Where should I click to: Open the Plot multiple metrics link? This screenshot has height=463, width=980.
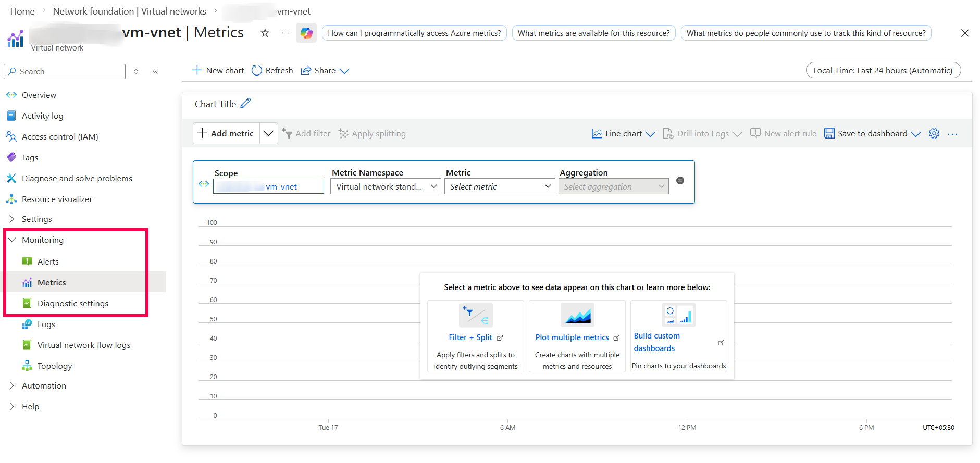click(572, 337)
